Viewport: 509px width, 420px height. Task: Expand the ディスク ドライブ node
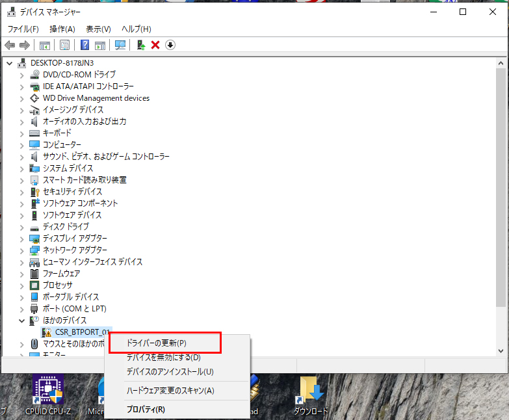[x=21, y=227]
